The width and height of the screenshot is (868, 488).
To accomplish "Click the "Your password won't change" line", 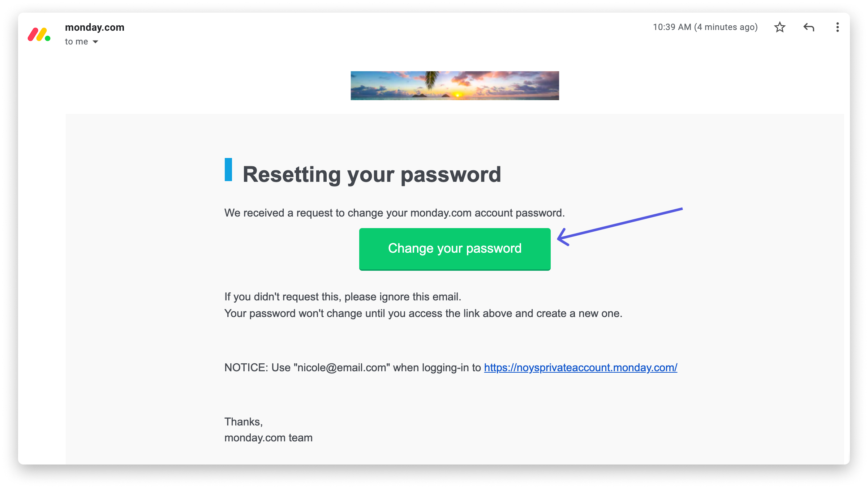I will pos(423,313).
